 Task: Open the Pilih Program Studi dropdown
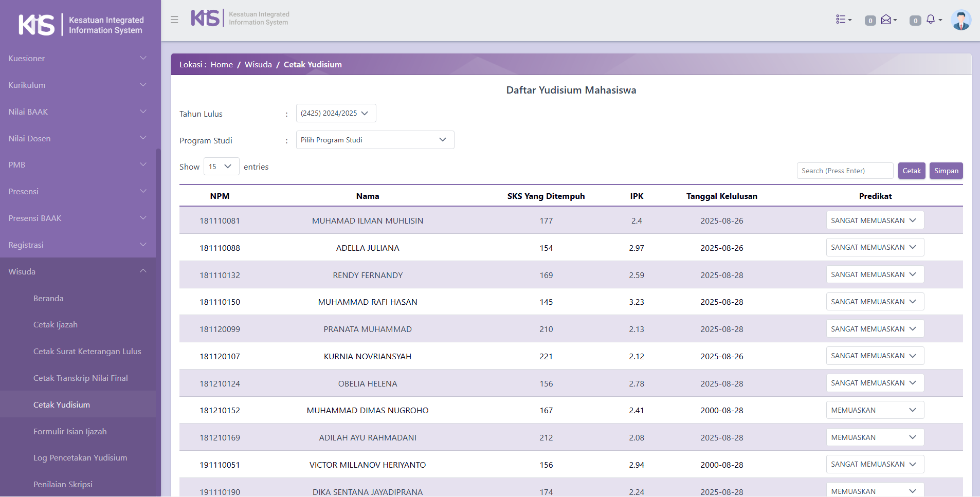(x=375, y=140)
